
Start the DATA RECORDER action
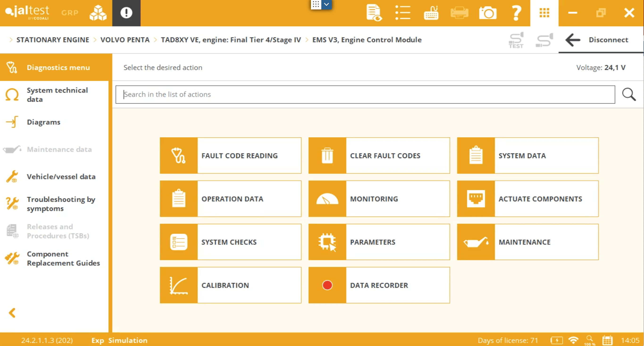coord(379,285)
